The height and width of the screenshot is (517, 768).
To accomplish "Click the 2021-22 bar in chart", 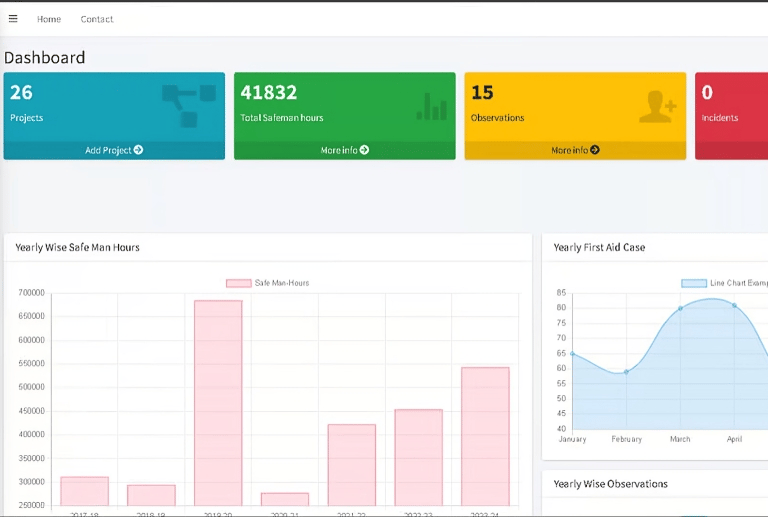I will click(352, 465).
